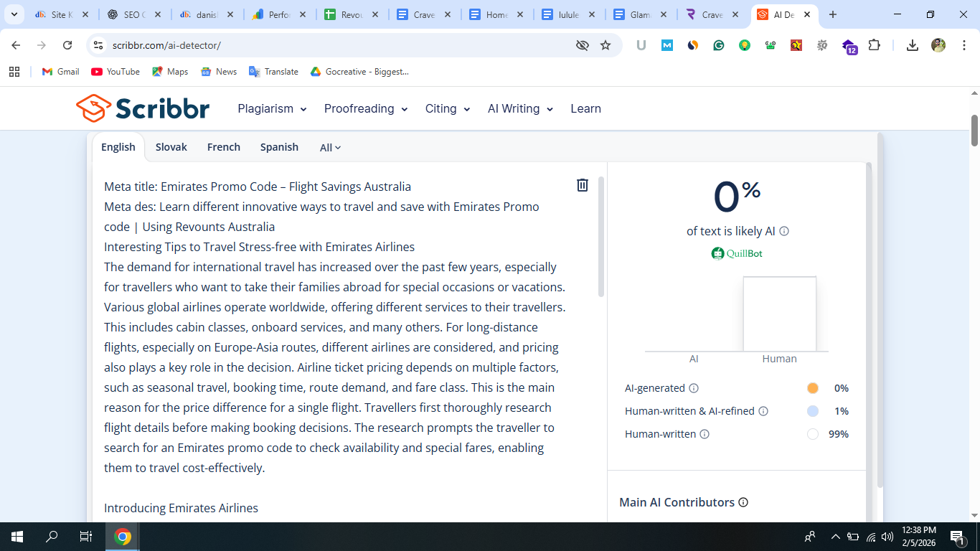This screenshot has width=980, height=551.
Task: Open the Learn navigation link
Action: click(x=585, y=109)
